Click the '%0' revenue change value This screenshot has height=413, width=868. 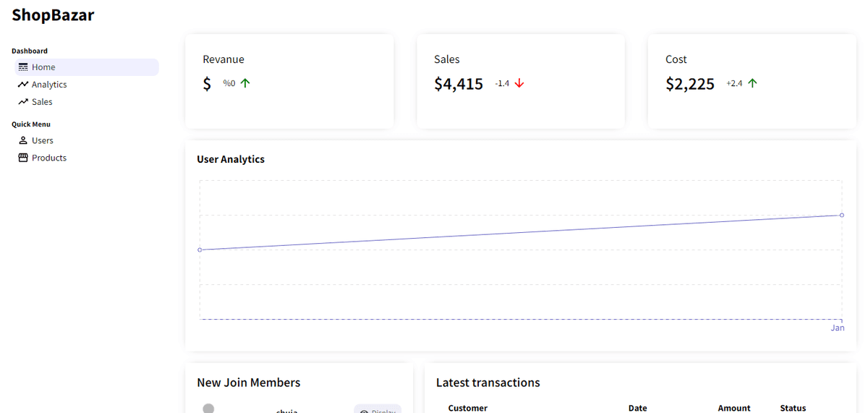point(229,84)
